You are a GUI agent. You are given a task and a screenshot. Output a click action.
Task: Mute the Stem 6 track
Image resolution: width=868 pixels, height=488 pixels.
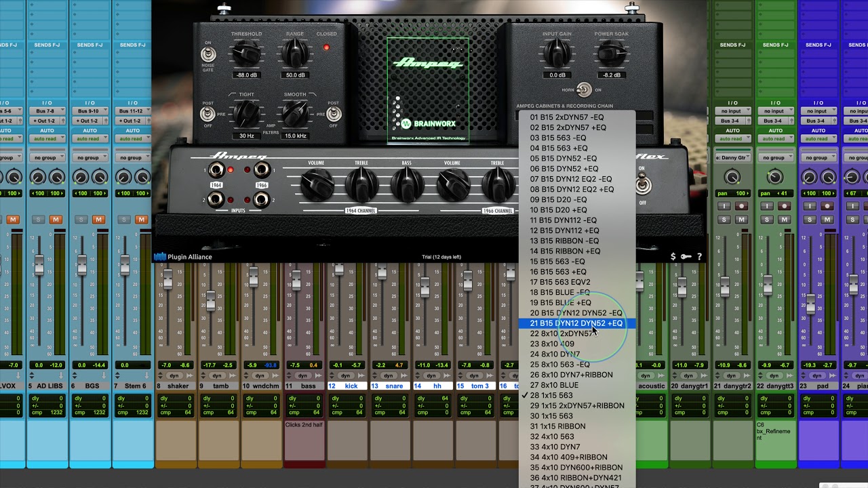[x=141, y=220]
